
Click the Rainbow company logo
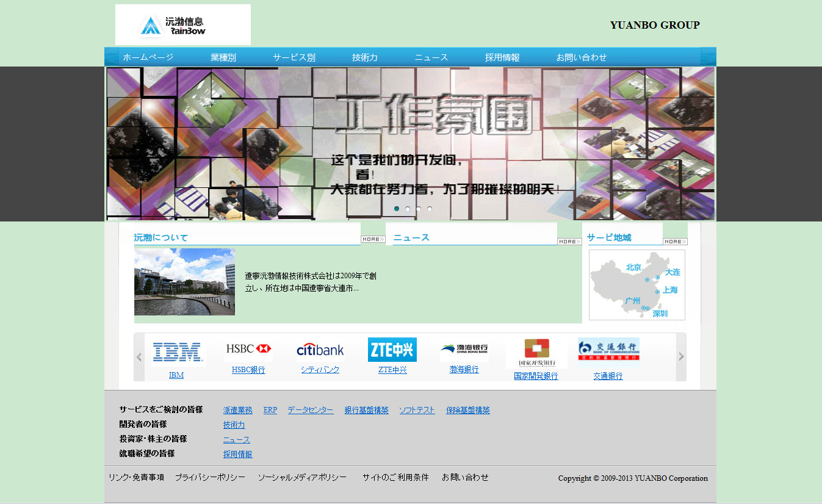click(x=183, y=24)
